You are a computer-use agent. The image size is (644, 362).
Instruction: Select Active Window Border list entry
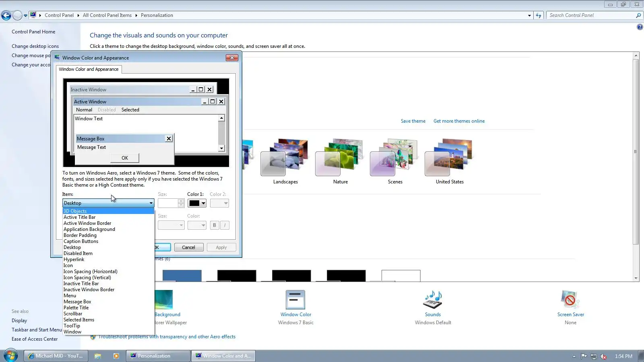108,223
